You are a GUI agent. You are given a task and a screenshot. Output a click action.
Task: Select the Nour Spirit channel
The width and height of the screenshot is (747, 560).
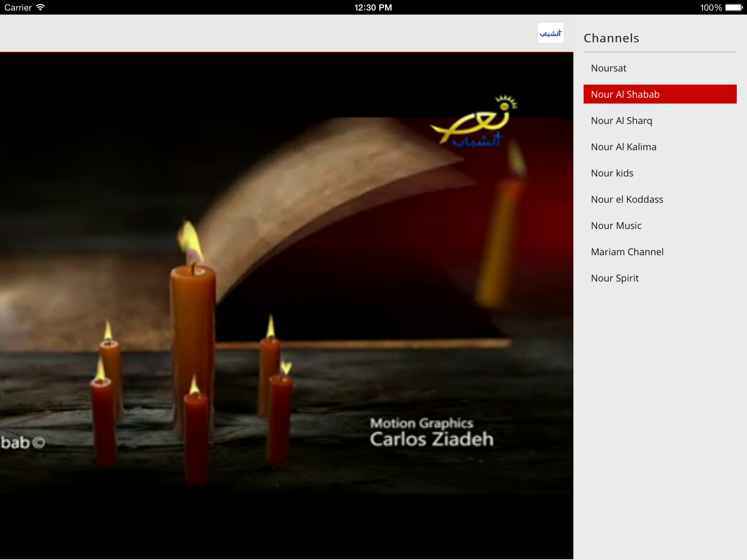(660, 278)
